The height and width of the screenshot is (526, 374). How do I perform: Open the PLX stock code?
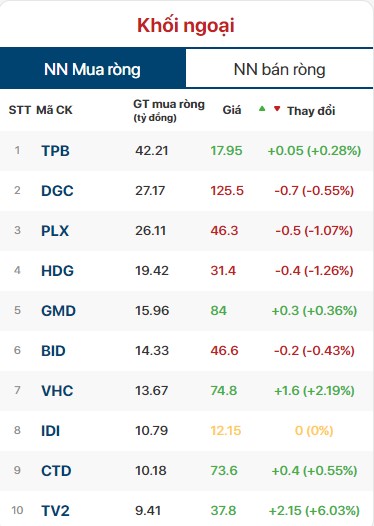click(x=55, y=231)
